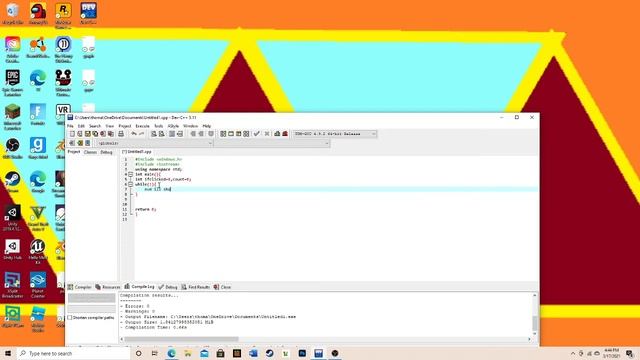Open Microsoft Edge from the taskbar
640x360 pixels.
(171, 353)
